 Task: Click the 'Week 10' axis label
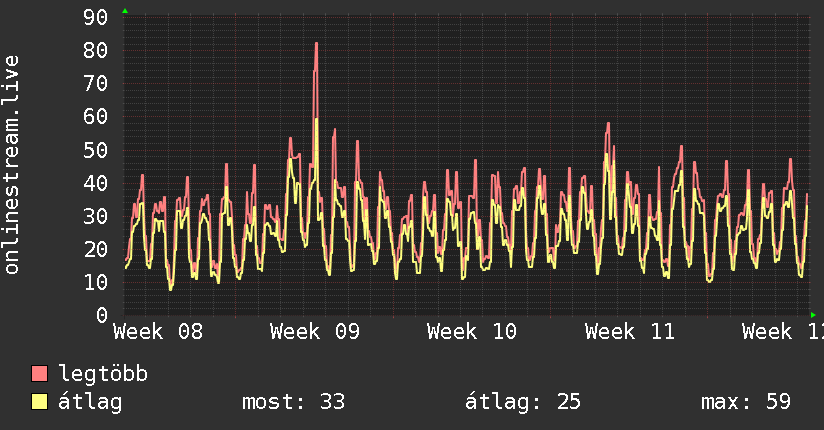pyautogui.click(x=472, y=332)
